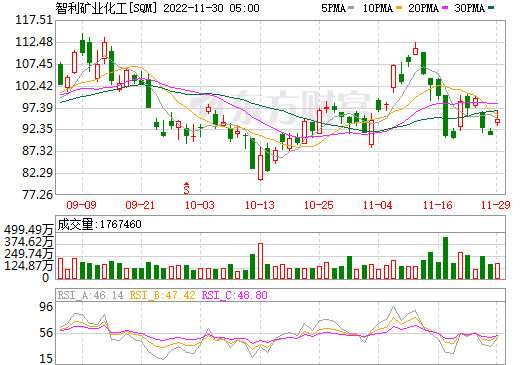The width and height of the screenshot is (520, 365).
Task: Click the red S signal marker
Action: pyautogui.click(x=186, y=188)
